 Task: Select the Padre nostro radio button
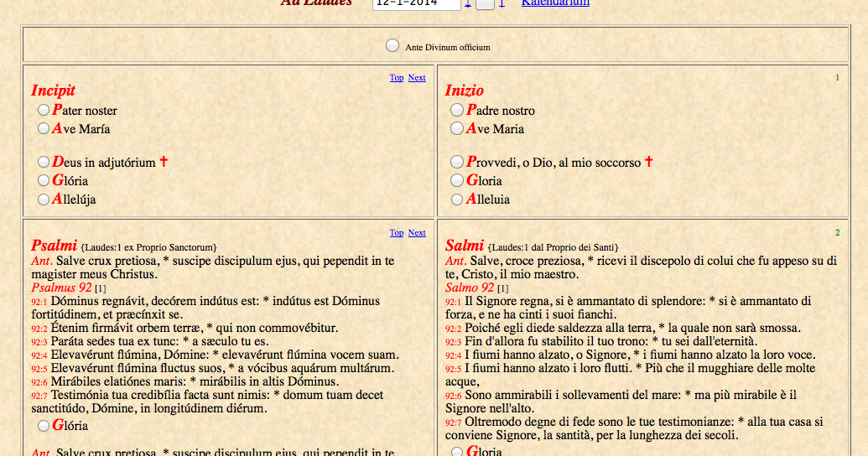(x=457, y=110)
